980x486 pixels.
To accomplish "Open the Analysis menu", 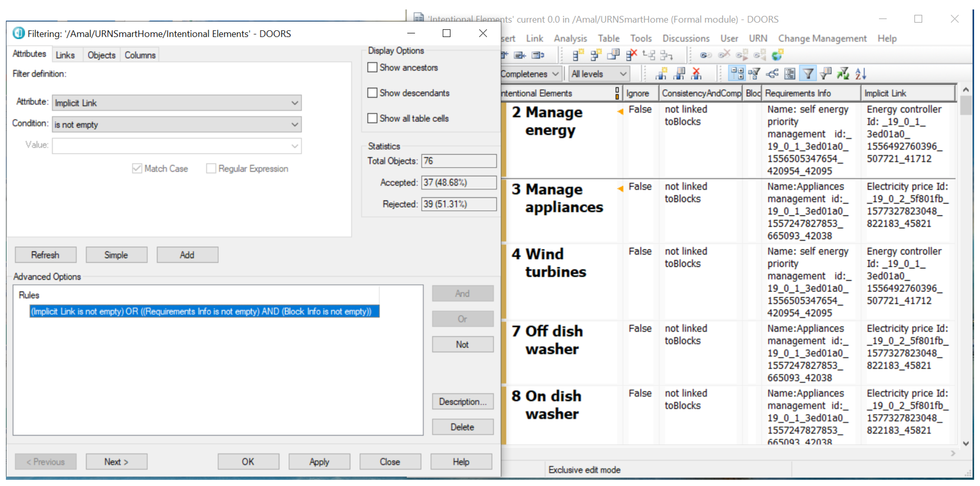I will [570, 38].
